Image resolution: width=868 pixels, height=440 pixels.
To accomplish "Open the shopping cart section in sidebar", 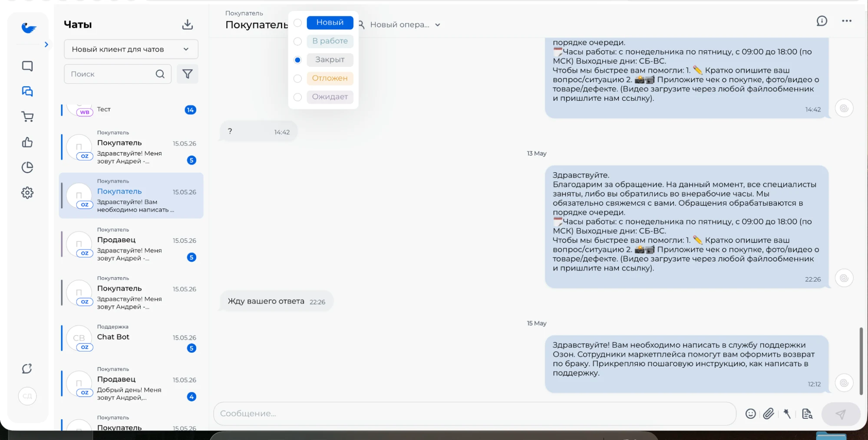I will (x=27, y=116).
